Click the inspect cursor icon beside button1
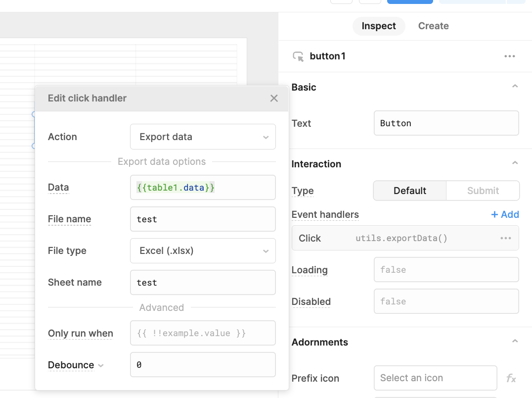The height and width of the screenshot is (398, 532). point(297,56)
